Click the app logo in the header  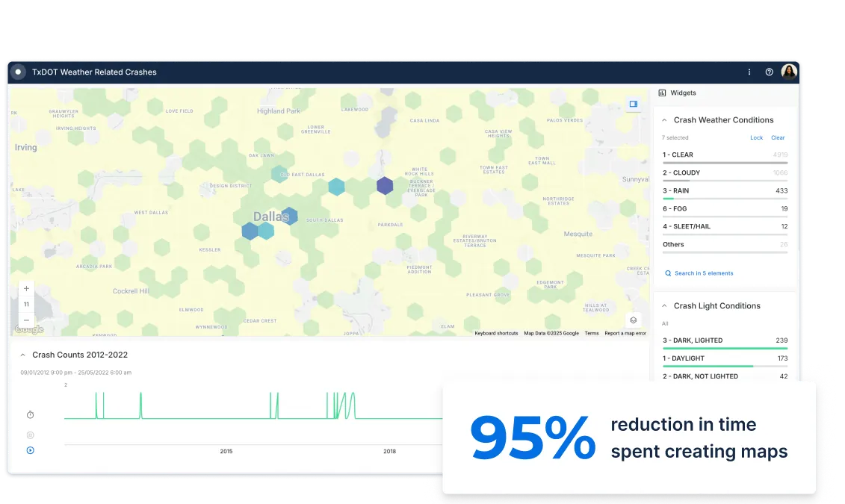(18, 72)
